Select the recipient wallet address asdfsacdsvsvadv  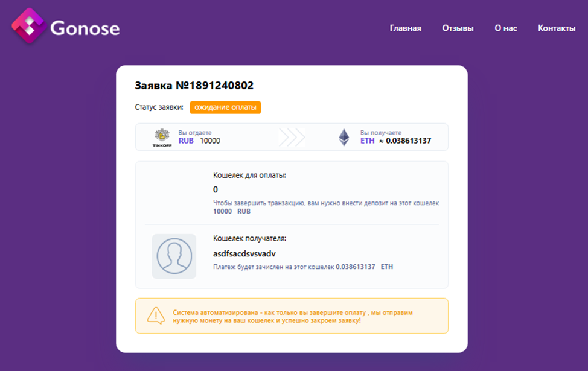point(244,254)
